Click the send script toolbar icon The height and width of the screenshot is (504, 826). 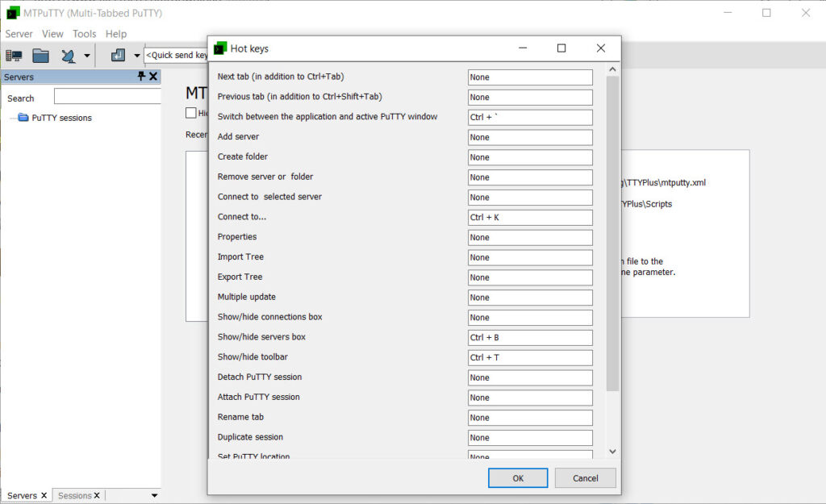click(x=118, y=55)
